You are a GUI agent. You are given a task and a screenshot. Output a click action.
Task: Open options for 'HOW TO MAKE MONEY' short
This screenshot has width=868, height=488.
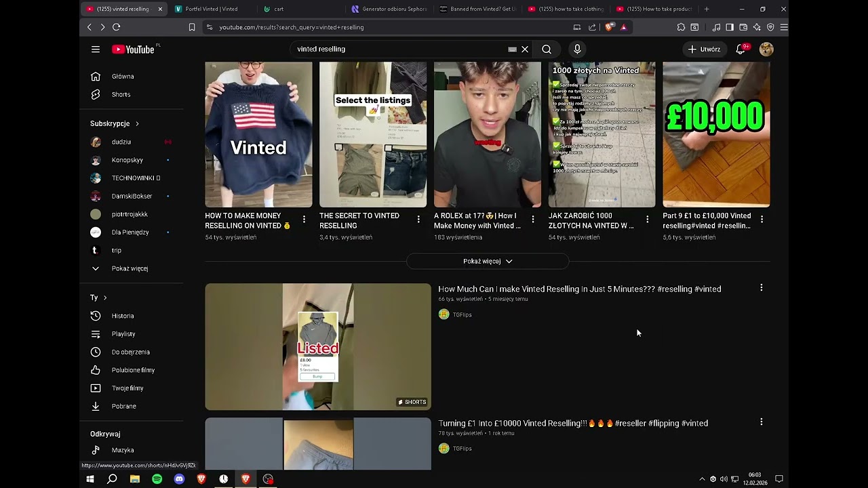coord(304,220)
